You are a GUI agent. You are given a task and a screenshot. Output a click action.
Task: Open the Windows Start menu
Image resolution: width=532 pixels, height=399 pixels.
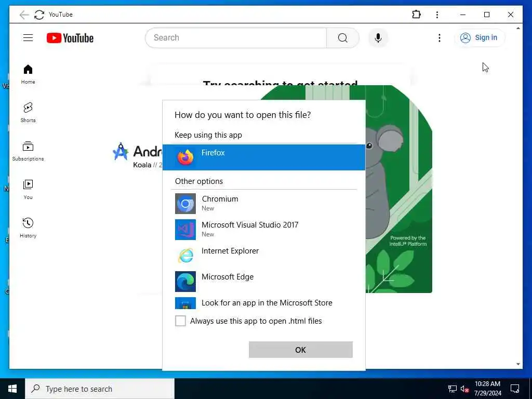(x=12, y=389)
